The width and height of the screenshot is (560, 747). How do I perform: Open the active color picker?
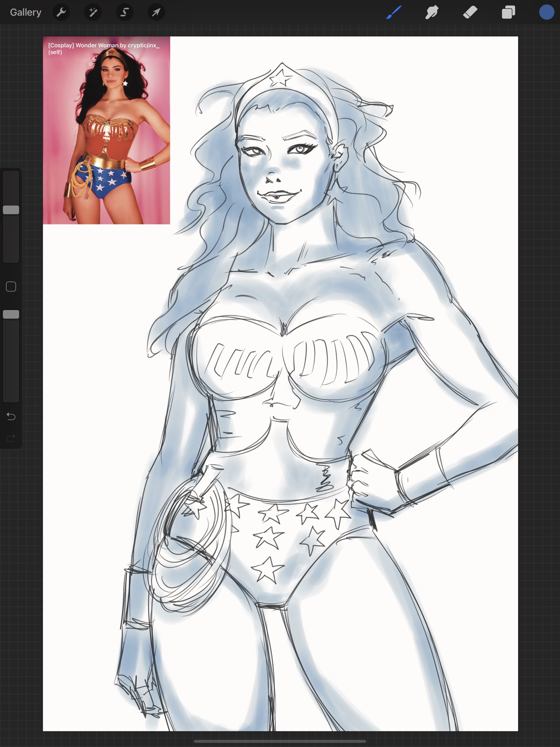(x=547, y=12)
